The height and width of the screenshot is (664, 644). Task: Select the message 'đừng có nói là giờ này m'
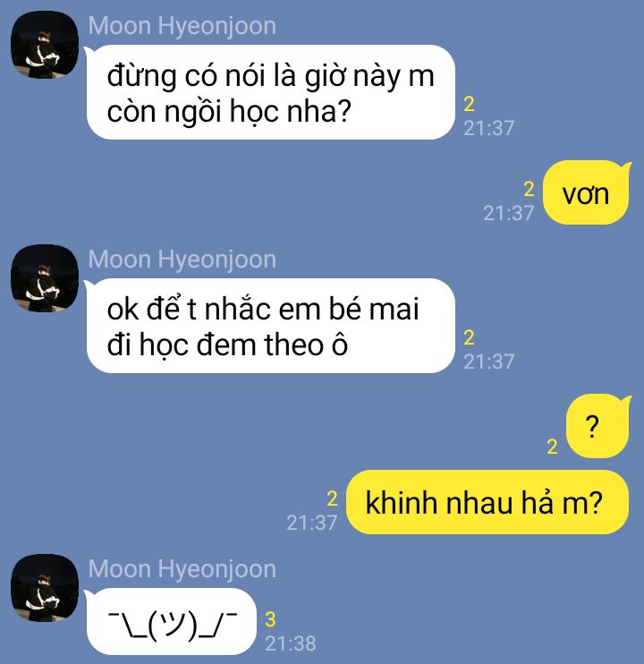pos(270,92)
